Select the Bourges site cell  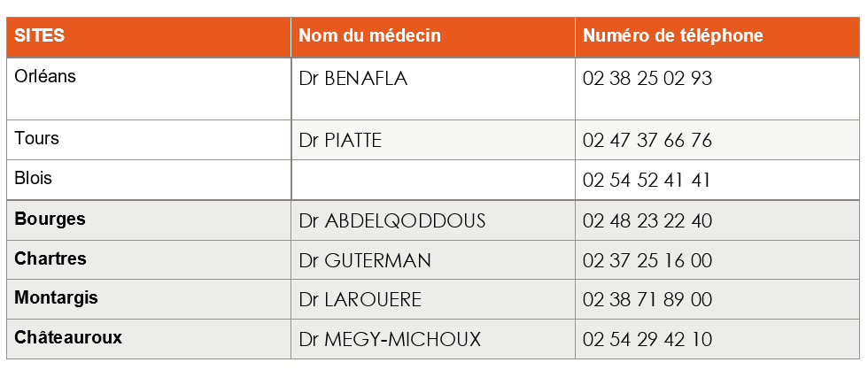click(x=50, y=219)
